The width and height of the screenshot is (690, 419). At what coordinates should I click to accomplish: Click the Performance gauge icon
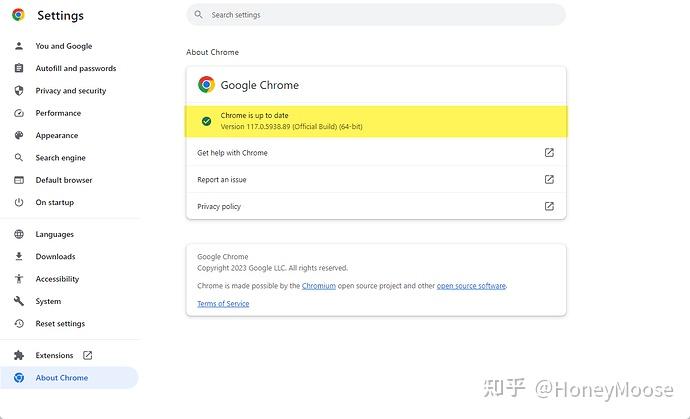click(x=18, y=113)
